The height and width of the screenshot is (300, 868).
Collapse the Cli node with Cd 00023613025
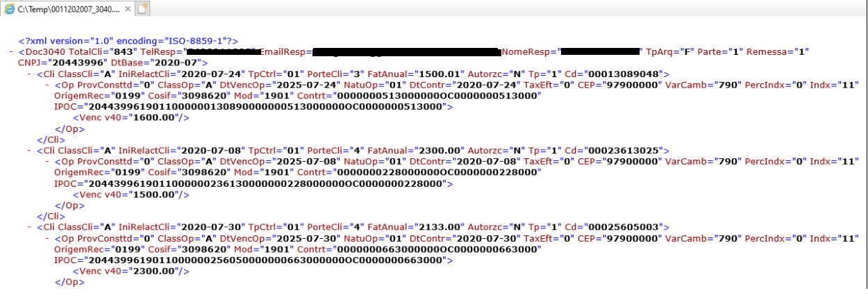(x=29, y=150)
